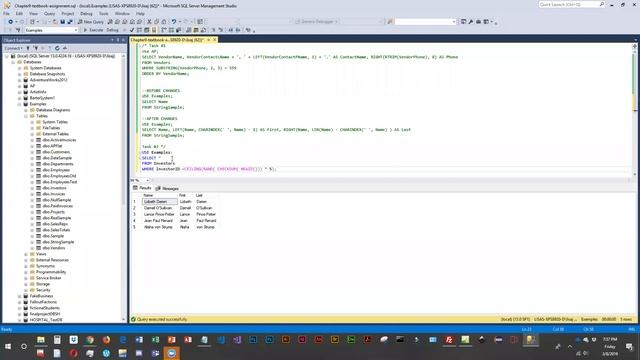Select the FakeBusiness database
This screenshot has width=640, height=360.
pos(41,296)
